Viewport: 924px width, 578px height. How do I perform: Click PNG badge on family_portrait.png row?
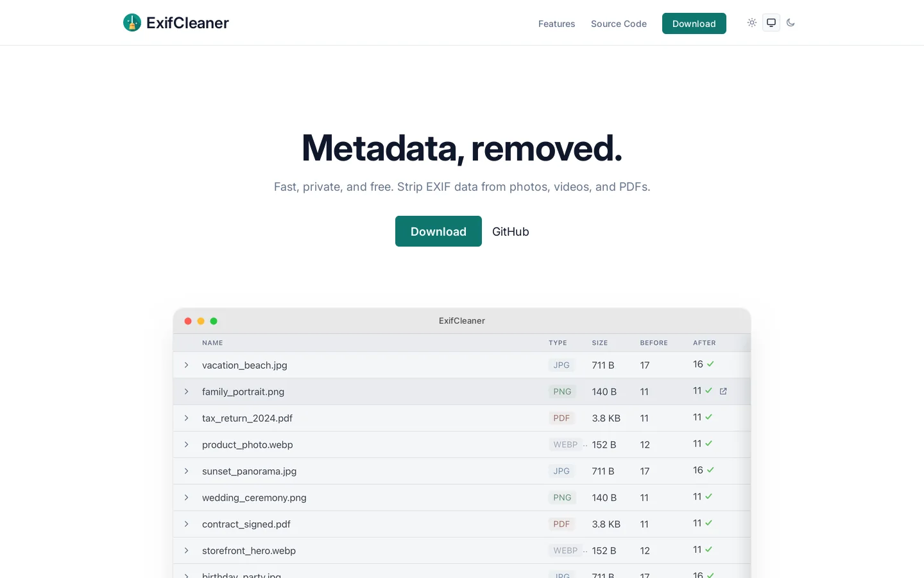coord(562,391)
